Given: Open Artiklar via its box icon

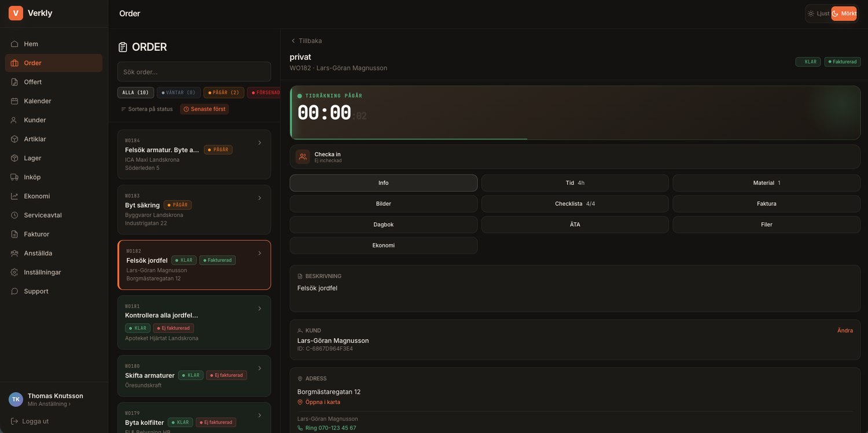Looking at the screenshot, I should coord(14,139).
